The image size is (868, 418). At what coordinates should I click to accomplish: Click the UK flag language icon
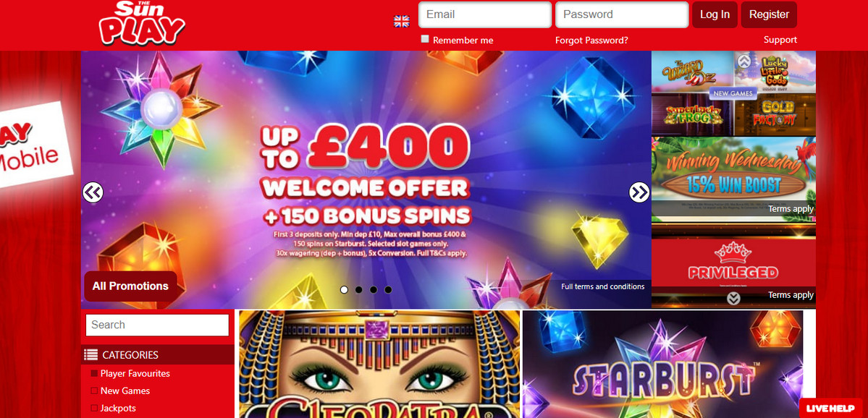click(401, 22)
